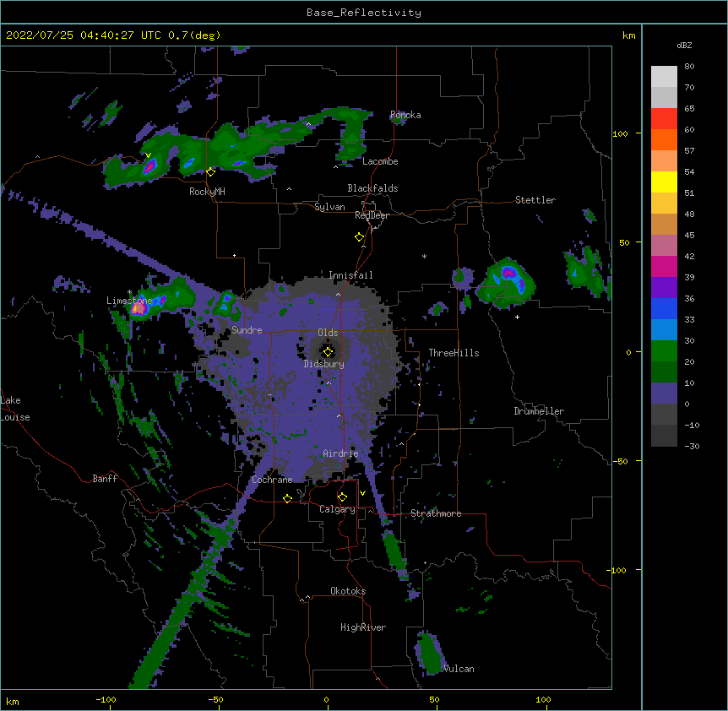Click the Lake Louise label at the left edge
This screenshot has width=728, height=711.
[x=15, y=409]
